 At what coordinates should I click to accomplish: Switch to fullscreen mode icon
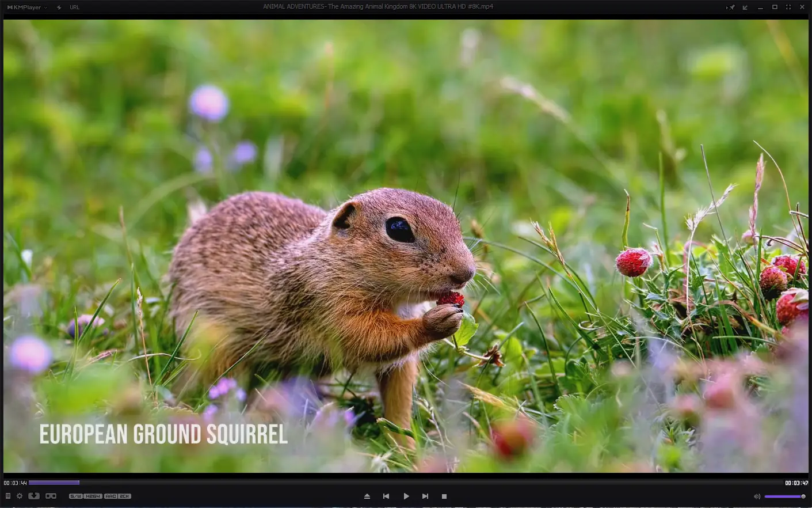coord(788,7)
